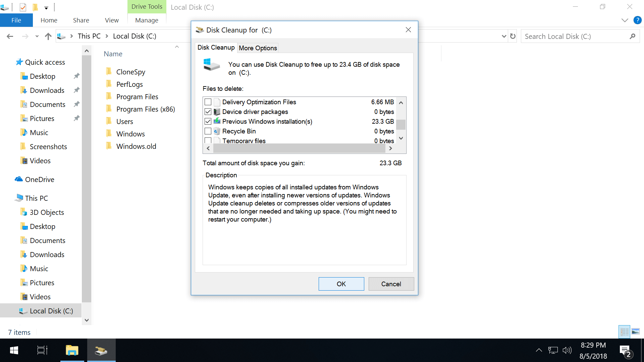Click the Cancel button in the dialog

click(391, 284)
